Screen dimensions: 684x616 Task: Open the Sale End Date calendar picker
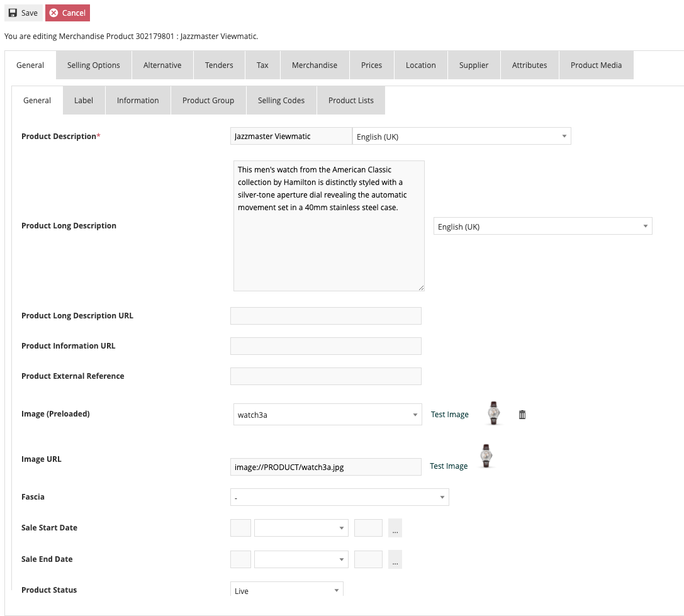coord(395,559)
